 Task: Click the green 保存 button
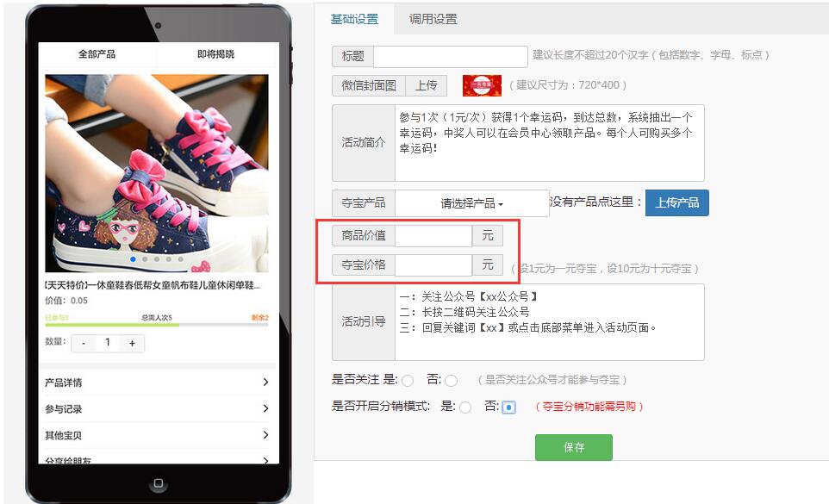click(573, 447)
